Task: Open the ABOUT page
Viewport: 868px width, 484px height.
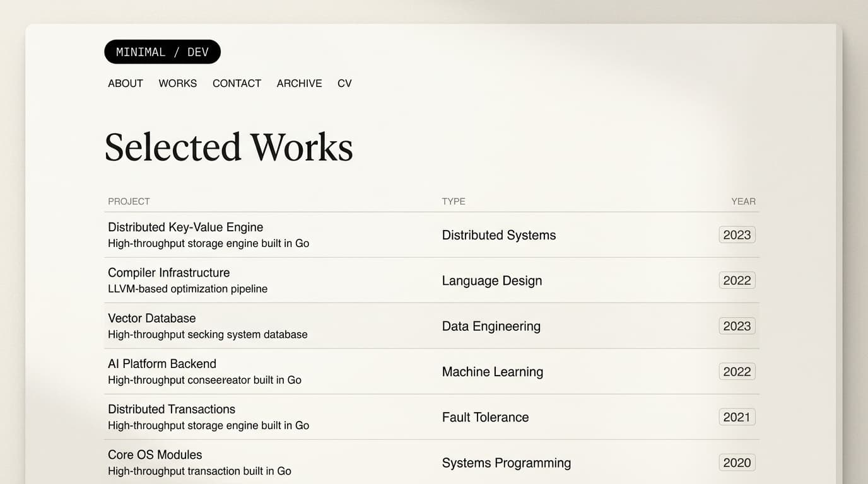Action: (126, 83)
